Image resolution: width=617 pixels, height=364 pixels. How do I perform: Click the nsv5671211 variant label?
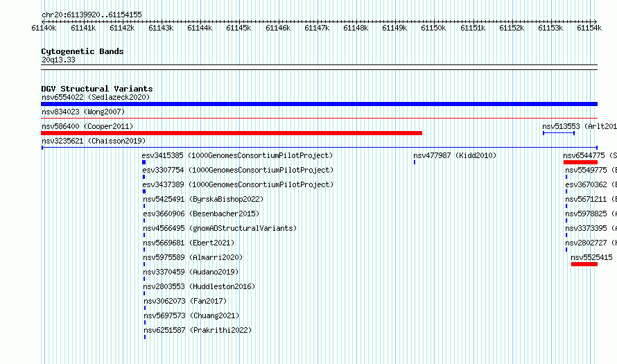tap(591, 199)
